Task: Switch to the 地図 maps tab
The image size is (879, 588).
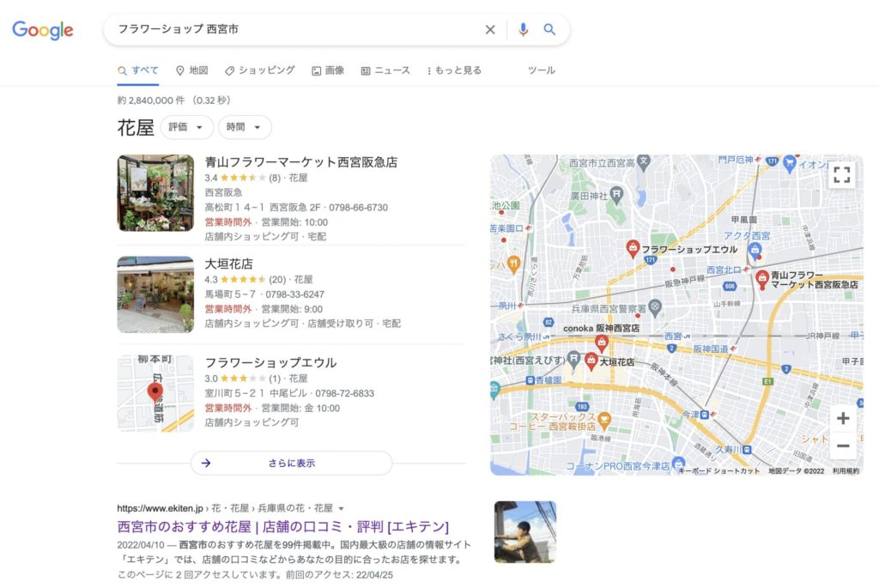Action: pyautogui.click(x=191, y=70)
